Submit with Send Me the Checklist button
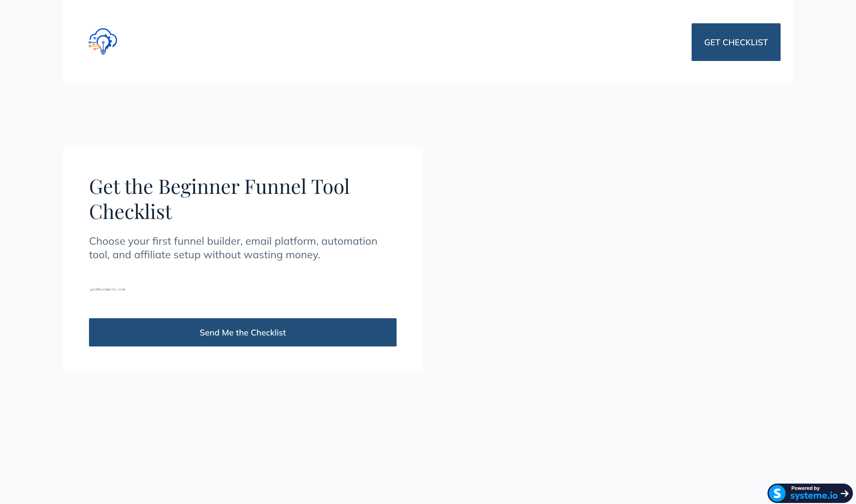 [x=242, y=333]
